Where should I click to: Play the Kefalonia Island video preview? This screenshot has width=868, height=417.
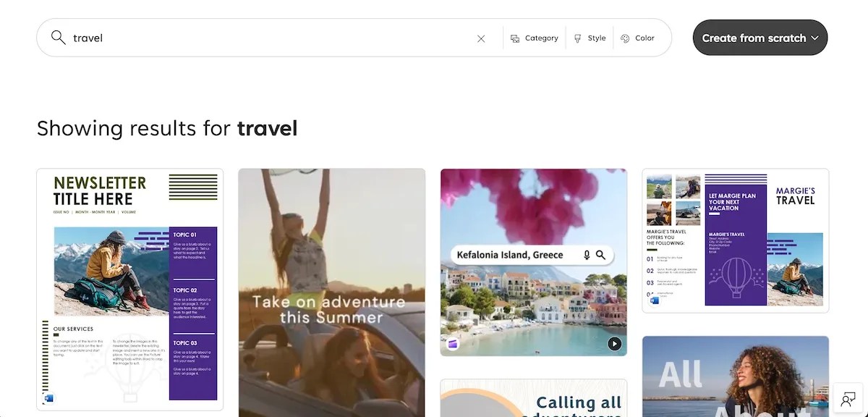tap(614, 344)
